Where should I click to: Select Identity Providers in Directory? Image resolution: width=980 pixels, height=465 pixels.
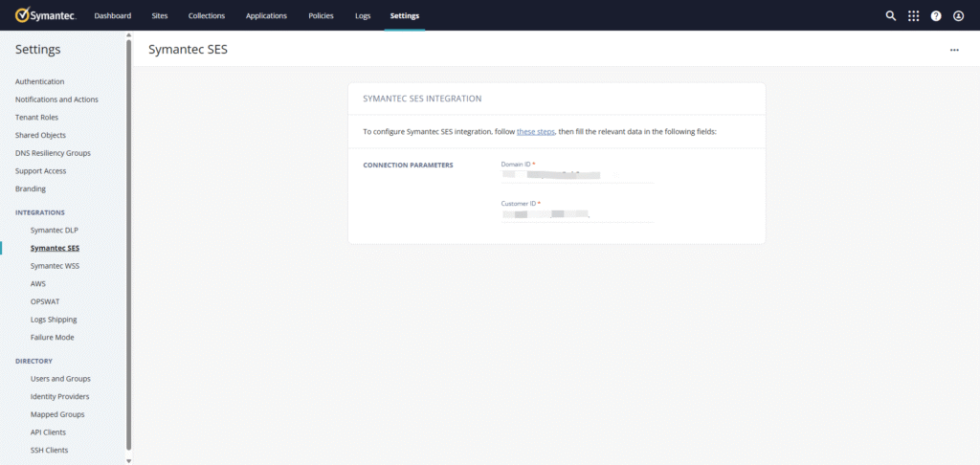[59, 396]
